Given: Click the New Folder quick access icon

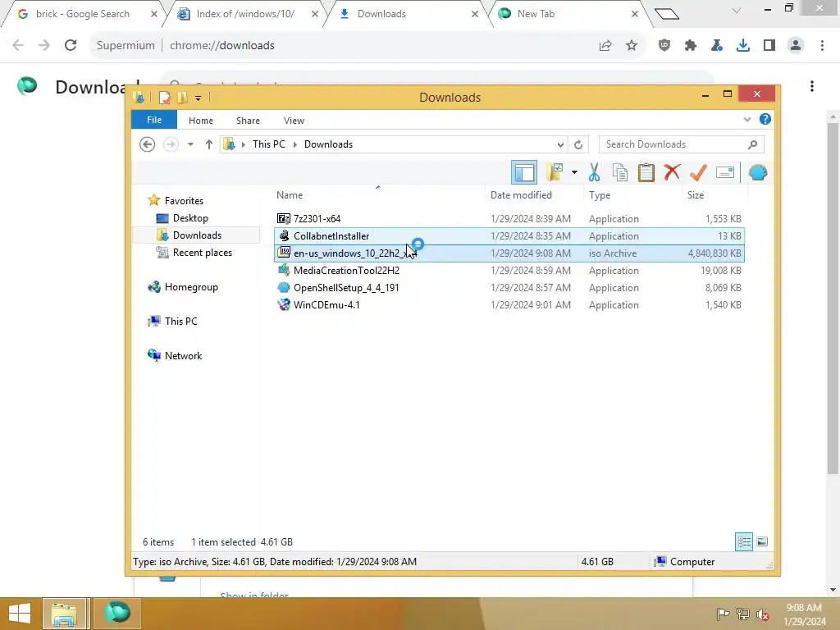Looking at the screenshot, I should pyautogui.click(x=182, y=98).
